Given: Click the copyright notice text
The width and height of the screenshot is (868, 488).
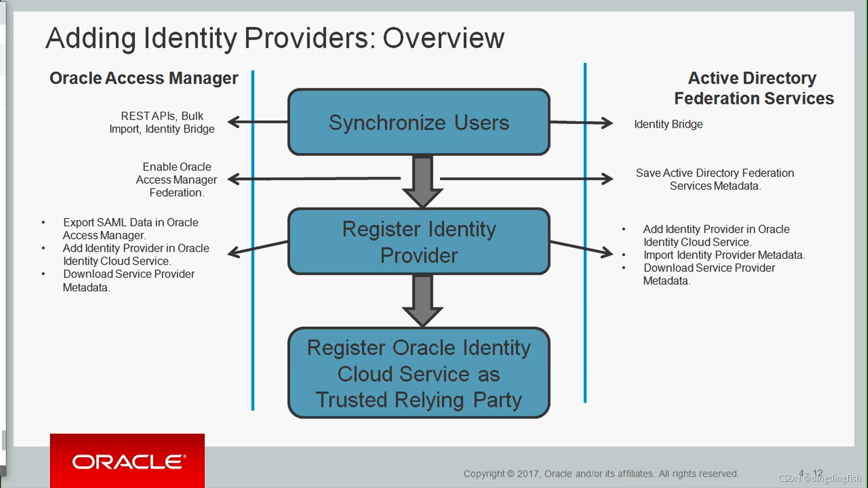Looking at the screenshot, I should (x=601, y=474).
